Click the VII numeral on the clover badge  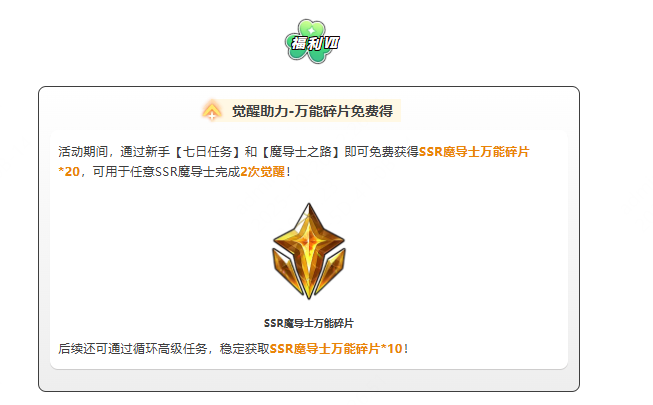331,42
